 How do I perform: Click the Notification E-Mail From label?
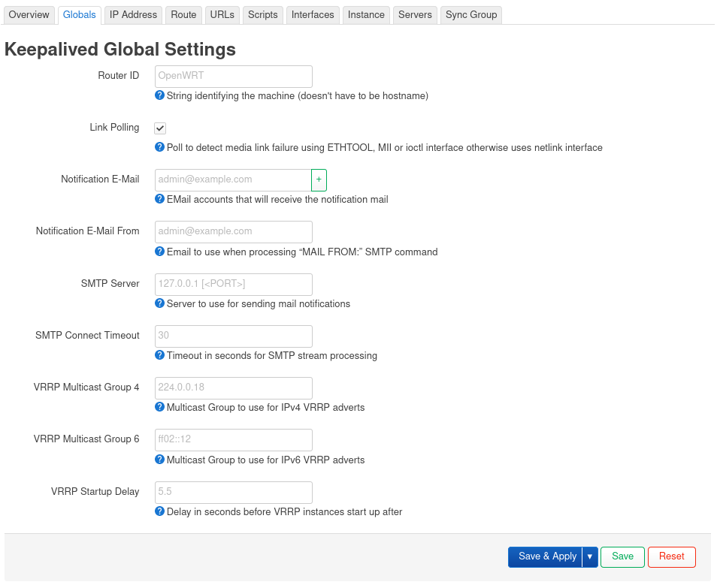[88, 231]
